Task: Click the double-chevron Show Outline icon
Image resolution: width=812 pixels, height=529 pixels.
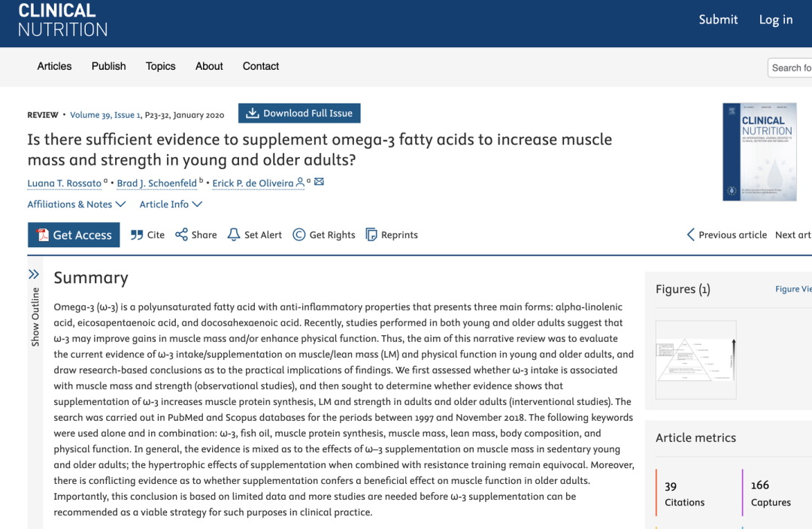Action: point(34,274)
